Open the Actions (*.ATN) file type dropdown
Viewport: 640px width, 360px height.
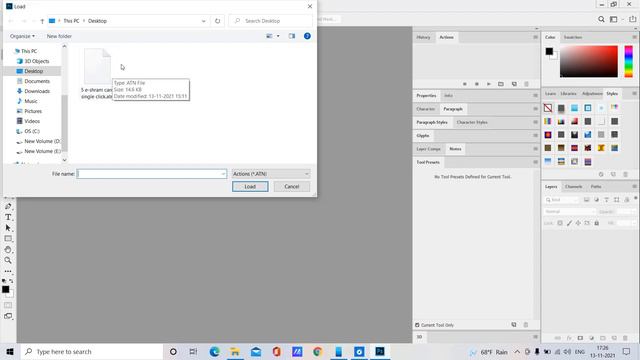(271, 174)
